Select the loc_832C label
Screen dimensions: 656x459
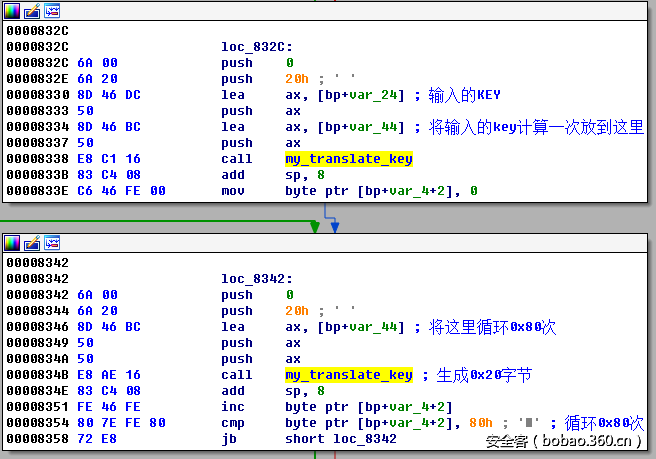tap(256, 47)
